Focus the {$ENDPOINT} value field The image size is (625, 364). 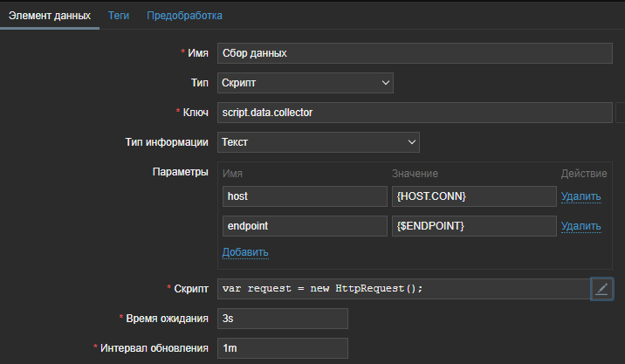coord(473,226)
